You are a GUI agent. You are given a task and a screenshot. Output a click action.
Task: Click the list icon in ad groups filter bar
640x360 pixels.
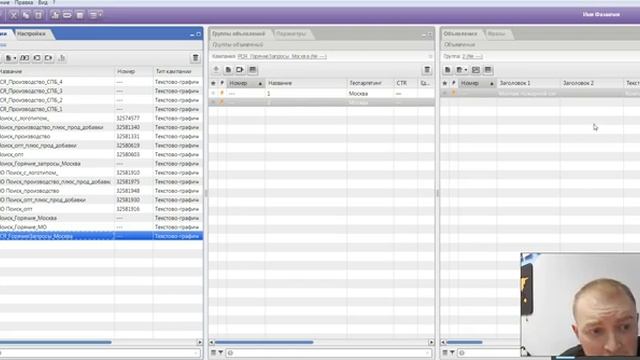[213, 353]
